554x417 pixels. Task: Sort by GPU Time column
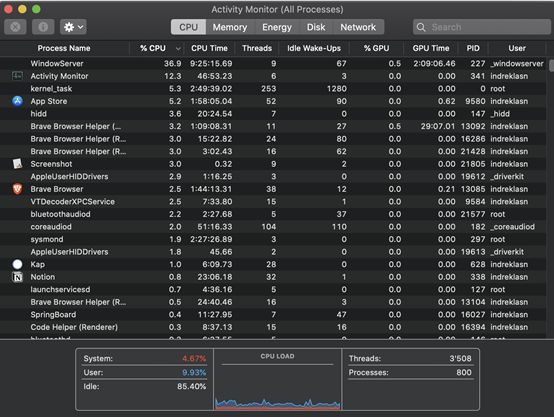pos(431,48)
